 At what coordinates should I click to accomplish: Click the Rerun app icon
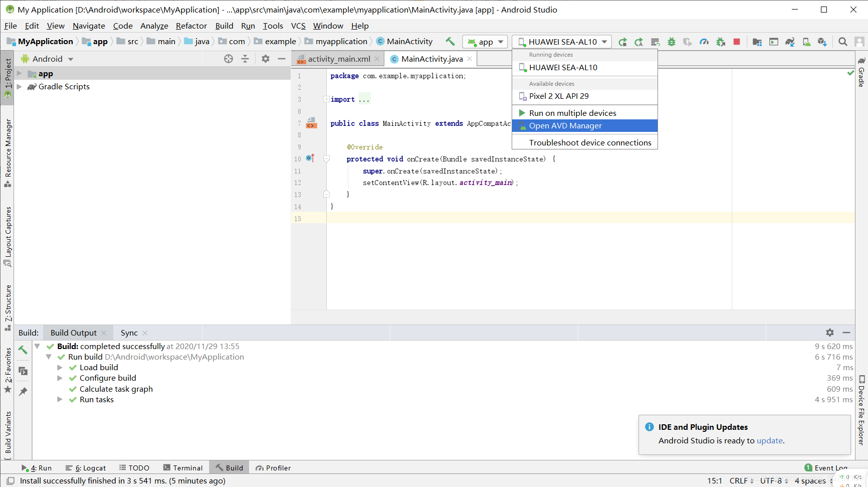(622, 42)
